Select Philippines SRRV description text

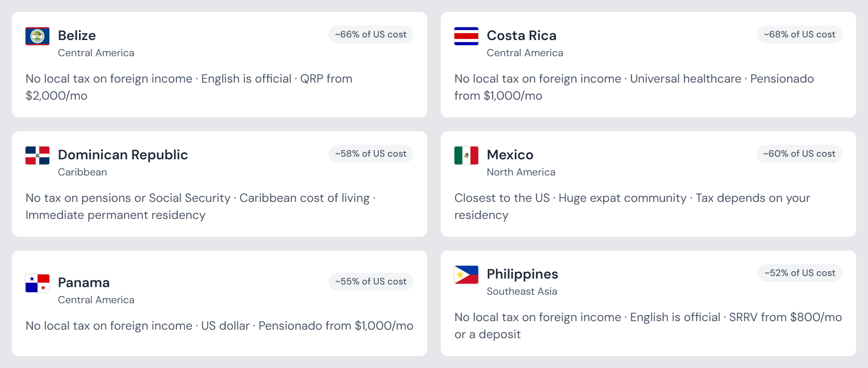[x=648, y=326]
